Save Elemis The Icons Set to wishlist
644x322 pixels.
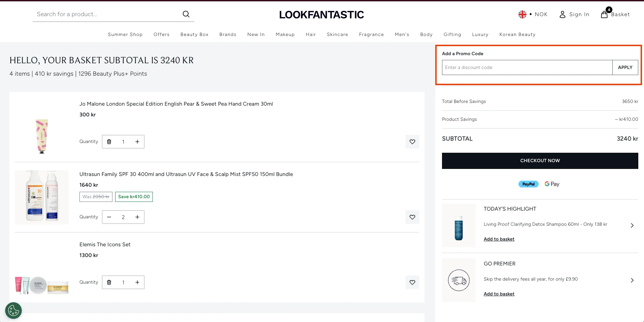[412, 282]
